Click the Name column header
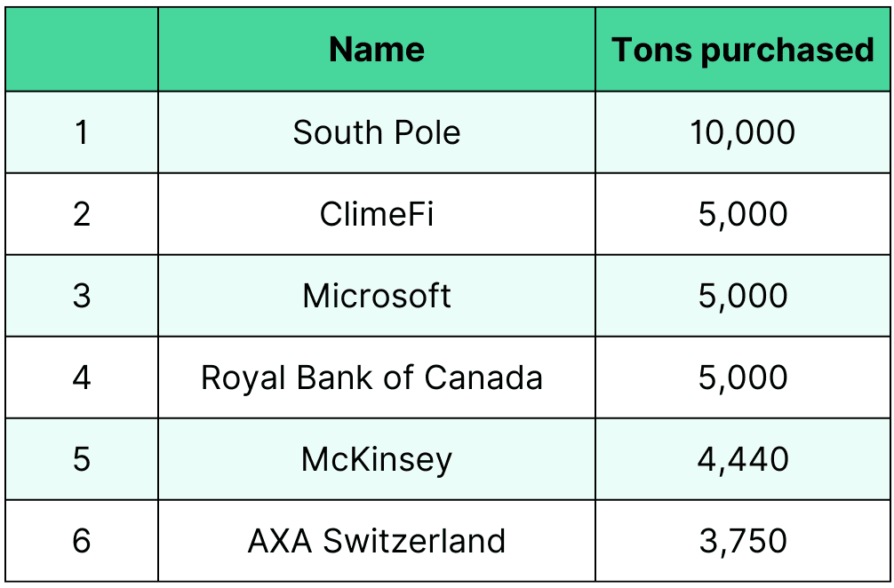Viewport: 894px width, 588px height. click(x=376, y=50)
